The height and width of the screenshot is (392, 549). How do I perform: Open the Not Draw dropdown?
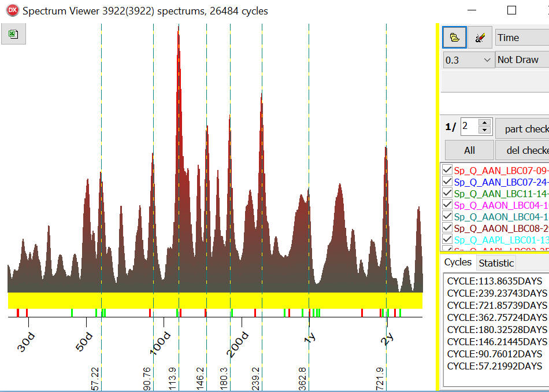(522, 60)
